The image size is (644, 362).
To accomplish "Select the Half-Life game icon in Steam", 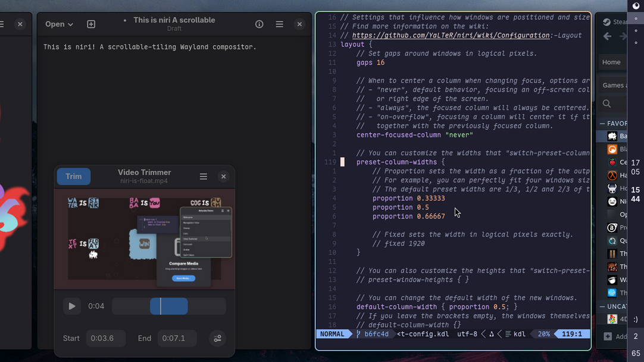I will (x=612, y=175).
